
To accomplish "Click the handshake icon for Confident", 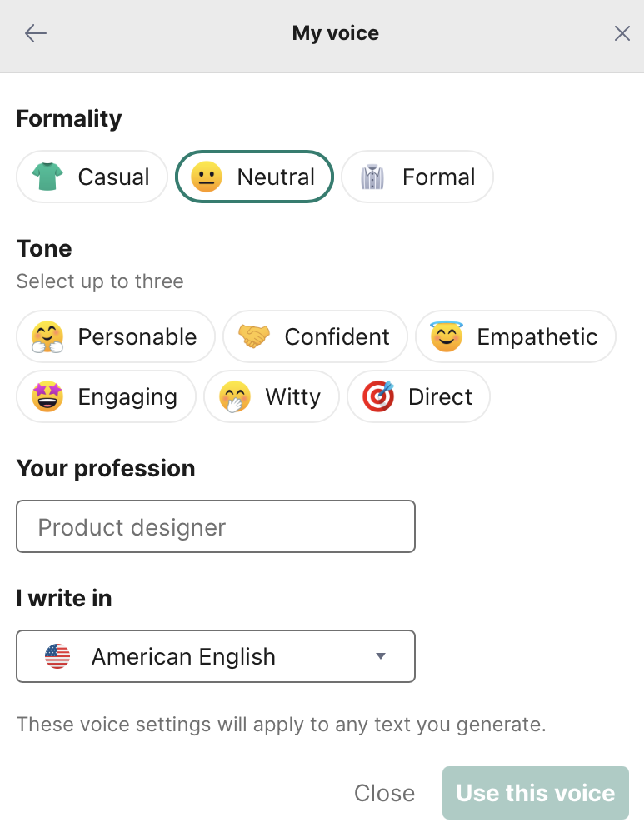I will click(254, 336).
